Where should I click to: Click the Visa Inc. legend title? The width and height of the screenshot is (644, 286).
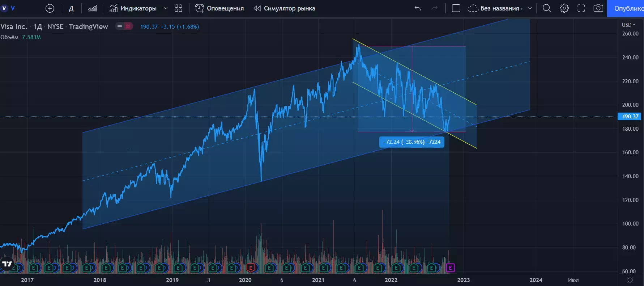pos(14,26)
